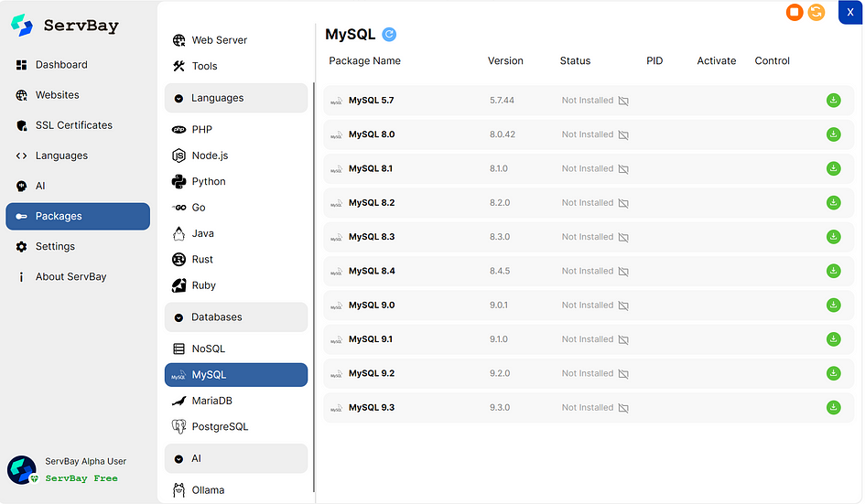The width and height of the screenshot is (865, 504).
Task: Collapse the Languages group in the package list
Action: click(236, 98)
